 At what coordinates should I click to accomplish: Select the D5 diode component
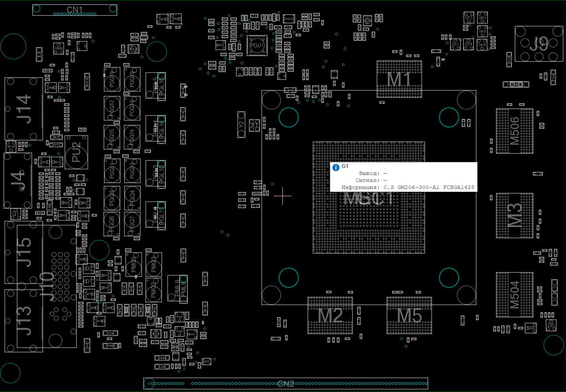tap(551, 325)
